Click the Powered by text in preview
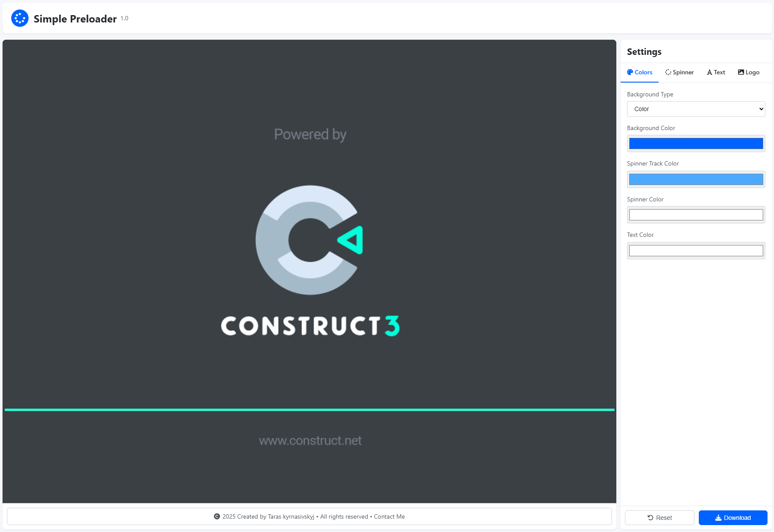Viewport: 774px width, 532px height. 310,134
